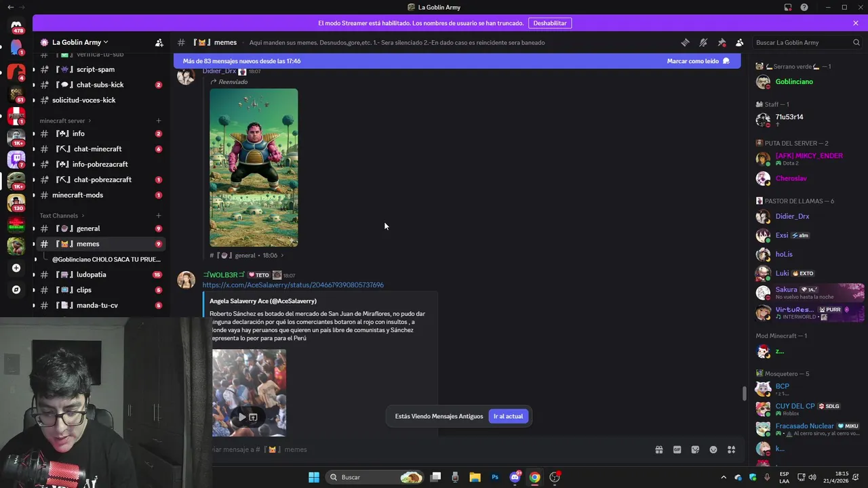Open Goblinciano member profile
Image resolution: width=868 pixels, height=488 pixels.
(x=807, y=81)
